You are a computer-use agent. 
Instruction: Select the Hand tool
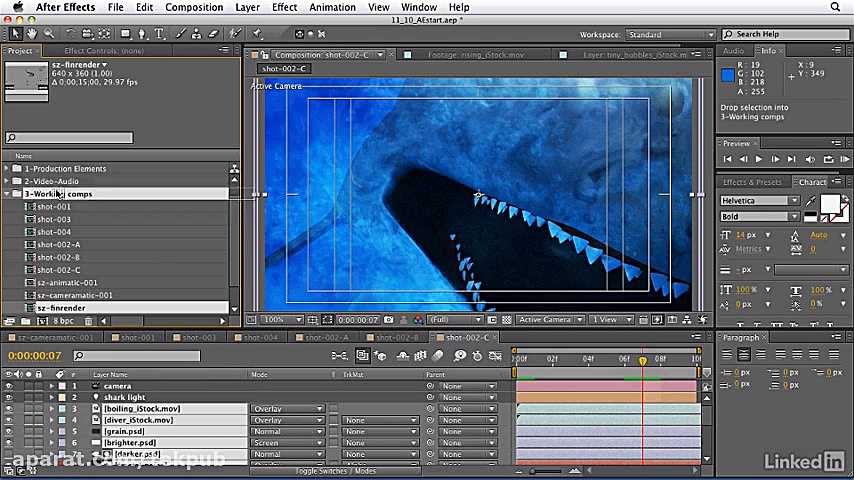point(32,34)
